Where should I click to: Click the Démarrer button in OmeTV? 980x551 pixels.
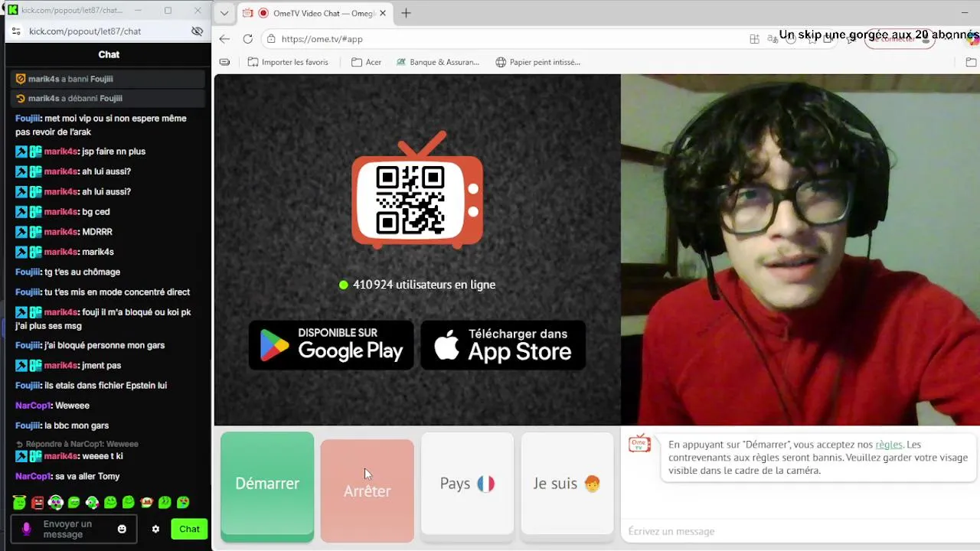pos(267,484)
